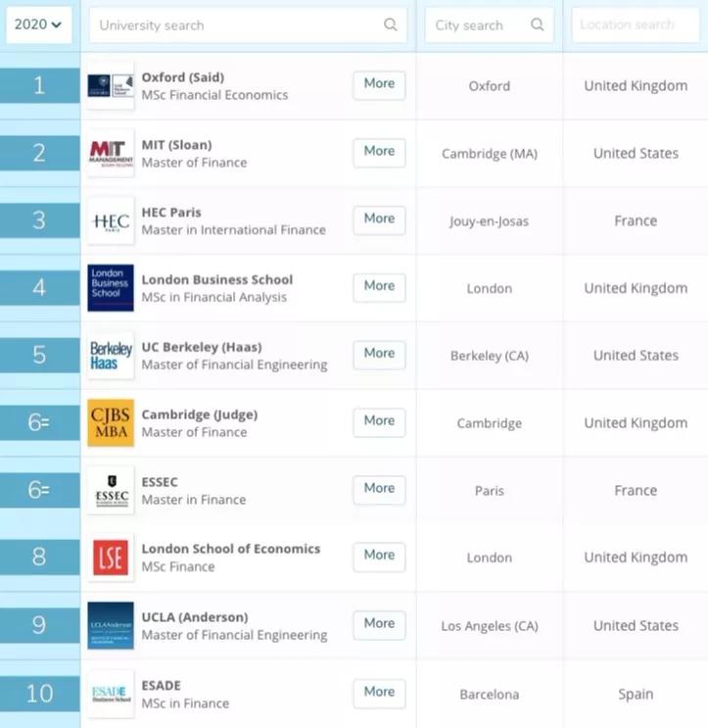Select the MSc in Finance program text
This screenshot has height=728, width=708.
(x=185, y=703)
